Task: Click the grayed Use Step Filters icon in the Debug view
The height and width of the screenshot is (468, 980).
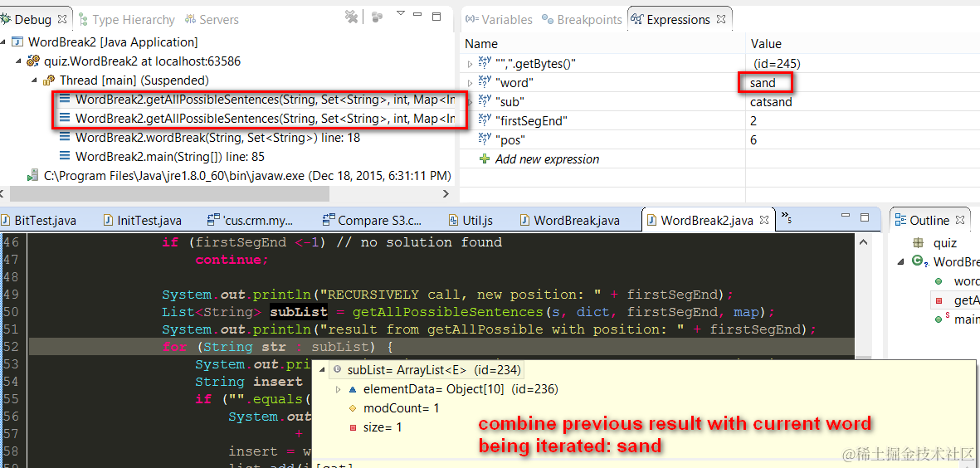Action: (376, 17)
